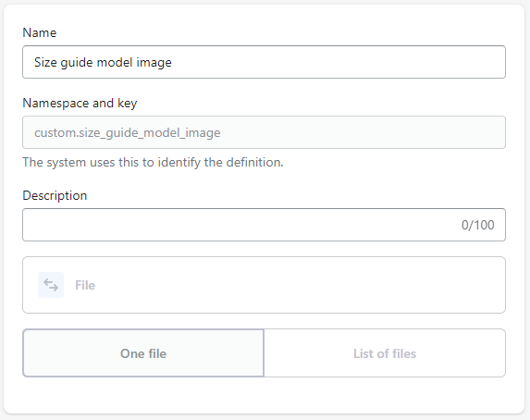Screen dimensions: 530x420
Task: Click the Description field label
Action: 55,195
